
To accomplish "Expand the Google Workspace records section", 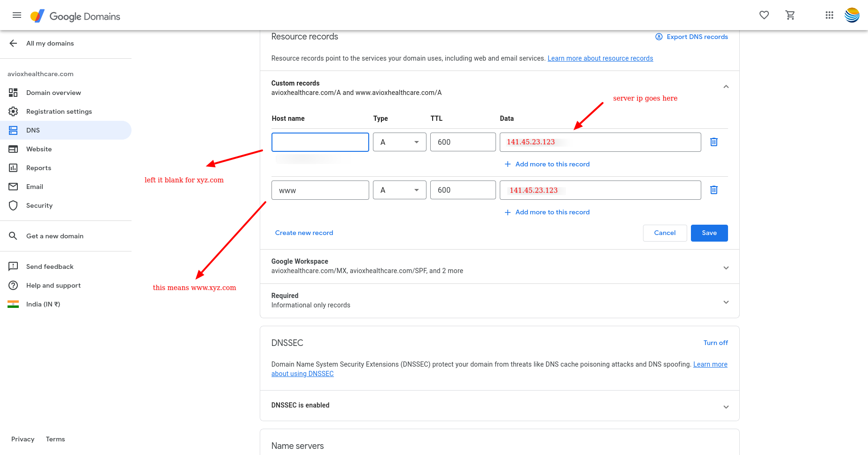I will [726, 268].
